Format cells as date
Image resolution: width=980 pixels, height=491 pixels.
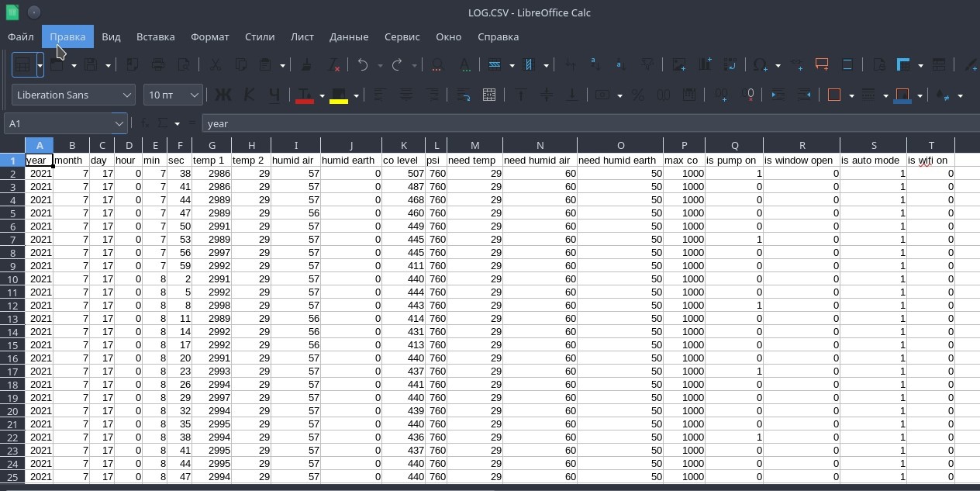[x=689, y=95]
